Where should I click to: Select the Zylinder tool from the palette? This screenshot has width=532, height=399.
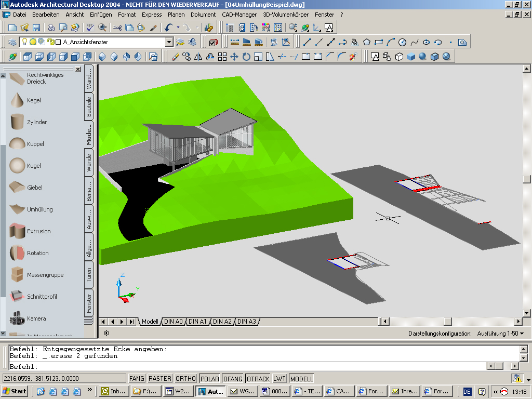[x=29, y=122]
